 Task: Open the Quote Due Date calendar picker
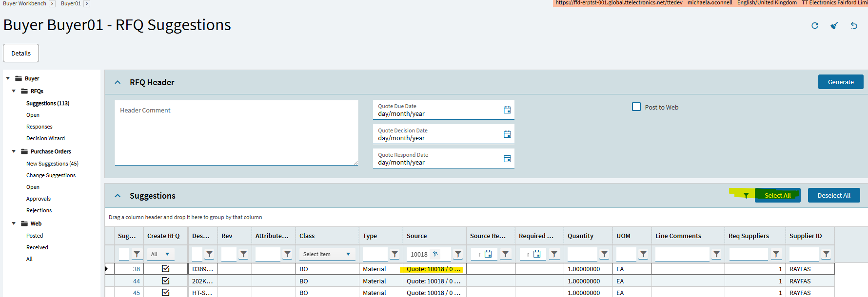[507, 110]
